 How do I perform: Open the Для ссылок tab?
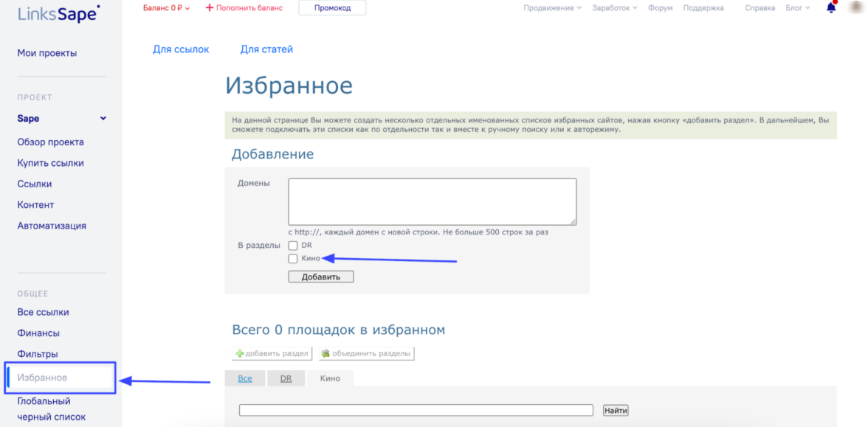181,49
